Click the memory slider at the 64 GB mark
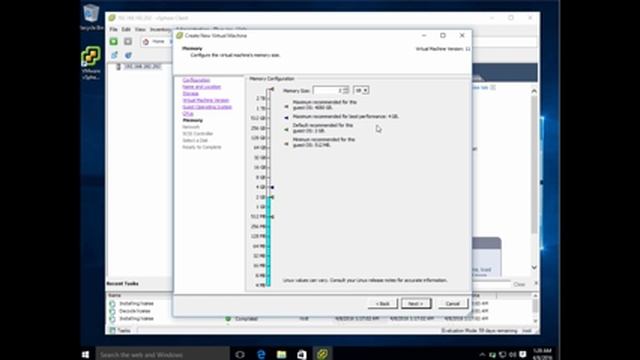 (x=269, y=148)
